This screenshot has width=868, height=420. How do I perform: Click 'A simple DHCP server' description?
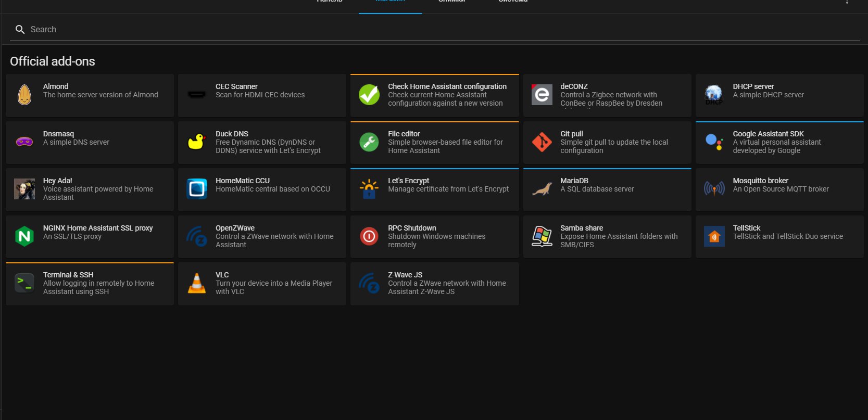point(769,95)
